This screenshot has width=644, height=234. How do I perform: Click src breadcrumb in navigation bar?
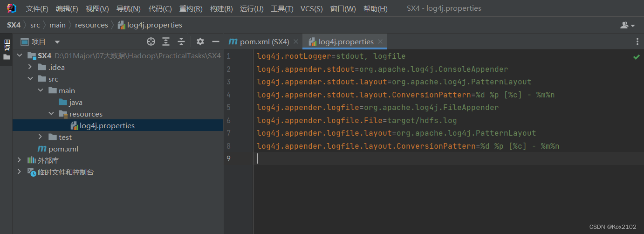click(35, 25)
